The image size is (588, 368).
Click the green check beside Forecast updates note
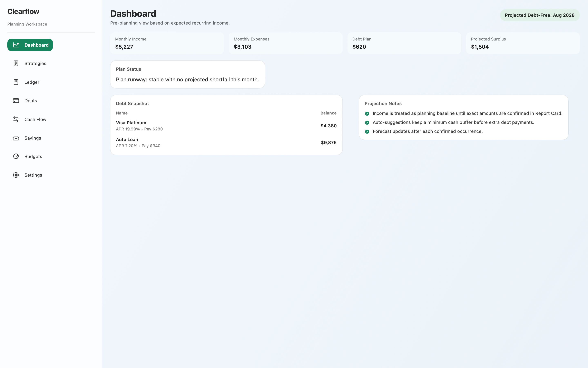pyautogui.click(x=367, y=132)
